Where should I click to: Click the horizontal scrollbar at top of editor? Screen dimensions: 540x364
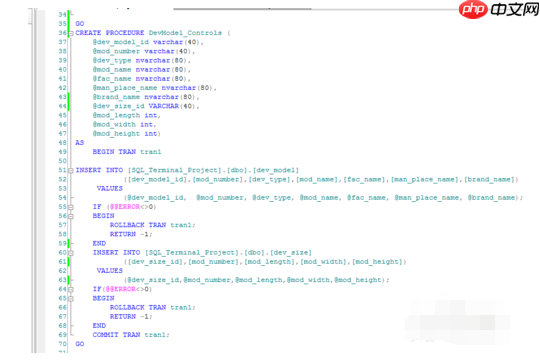tap(242, 9)
